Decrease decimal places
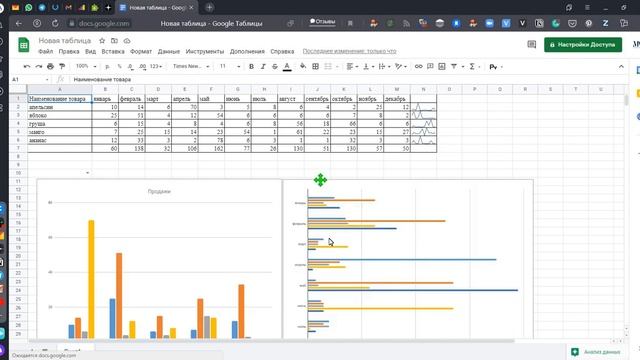 pyautogui.click(x=130, y=67)
